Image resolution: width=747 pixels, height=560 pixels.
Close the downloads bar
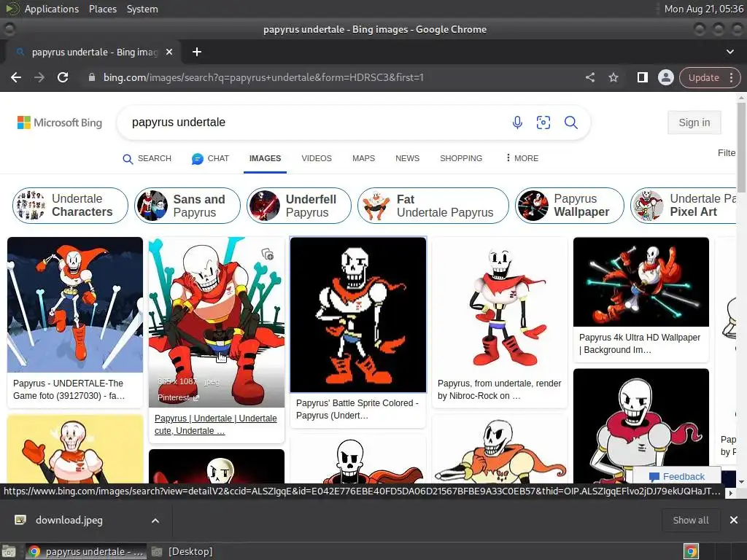(734, 521)
